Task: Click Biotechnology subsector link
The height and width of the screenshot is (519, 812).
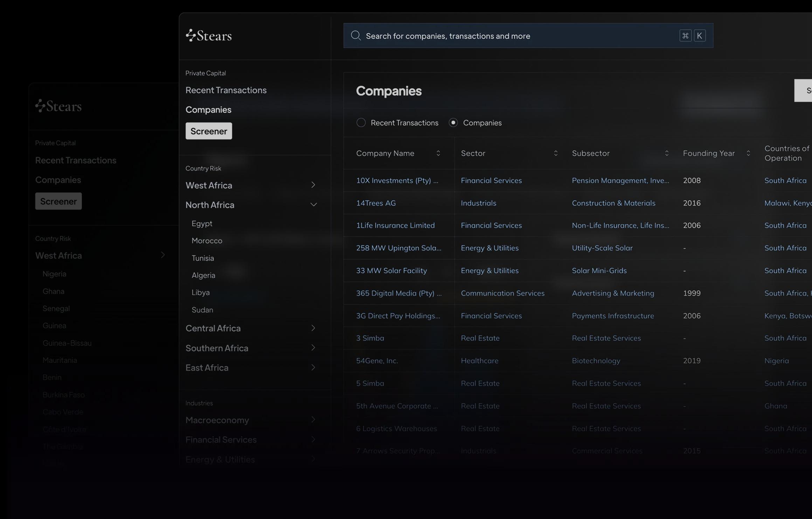Action: pyautogui.click(x=596, y=361)
